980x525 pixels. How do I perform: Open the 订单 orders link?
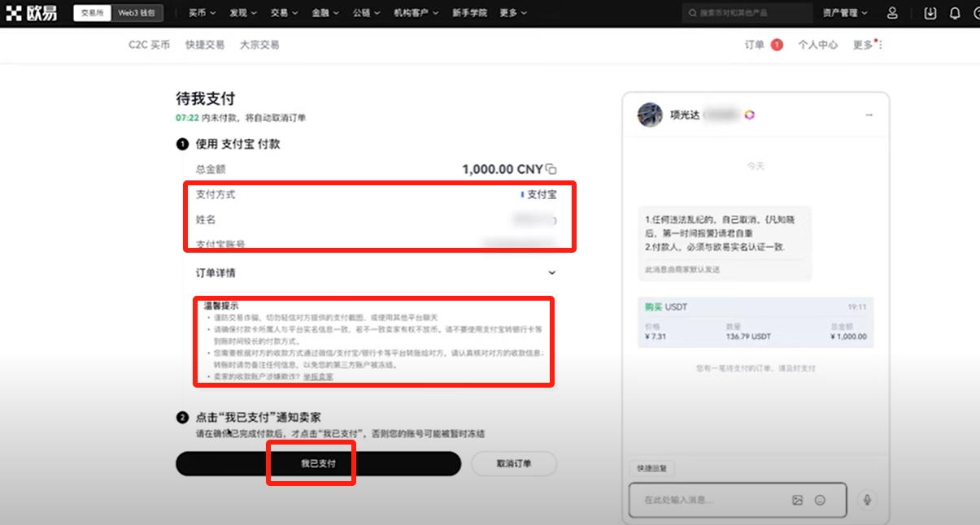point(755,45)
